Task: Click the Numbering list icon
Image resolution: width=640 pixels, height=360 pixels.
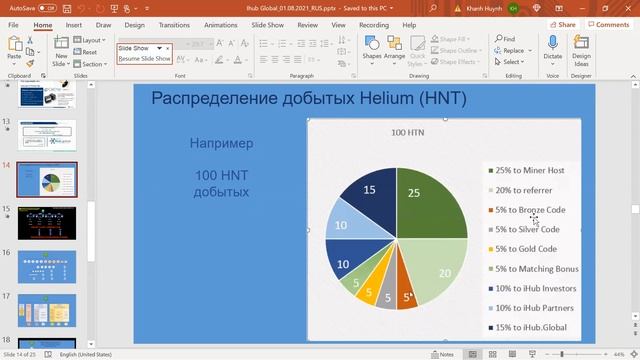Action: (x=282, y=43)
